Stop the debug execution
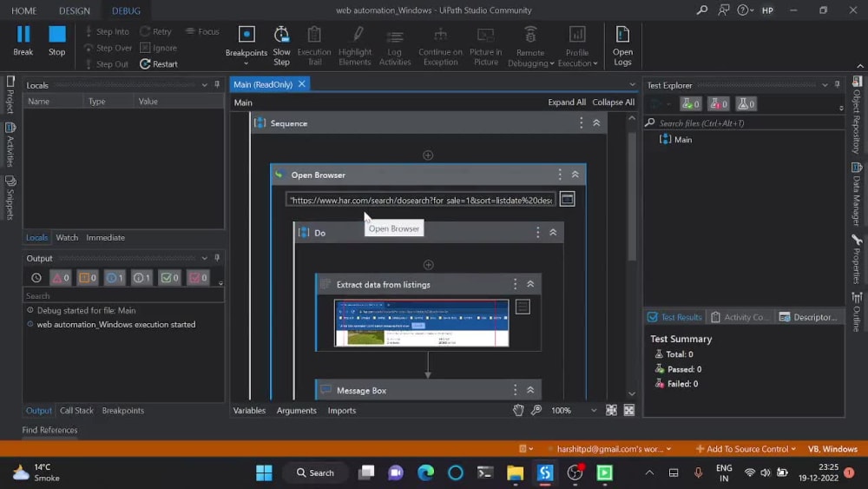868x489 pixels. pos(56,41)
